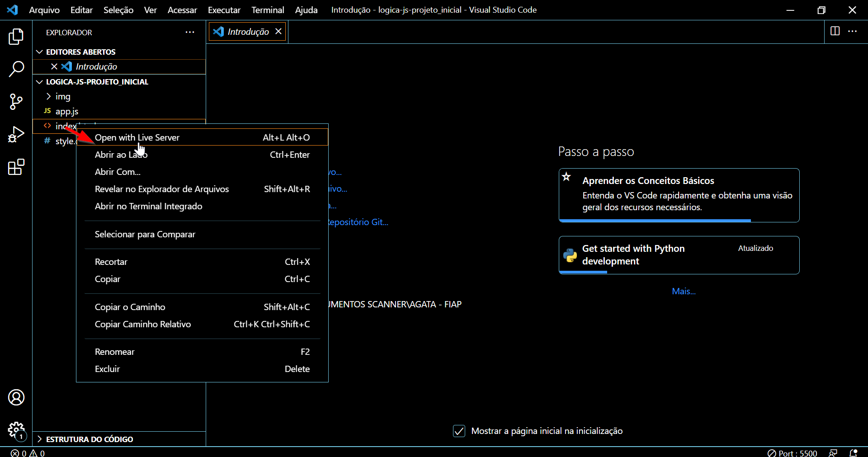
Task: Choose Excluir from context menu
Action: point(202,369)
